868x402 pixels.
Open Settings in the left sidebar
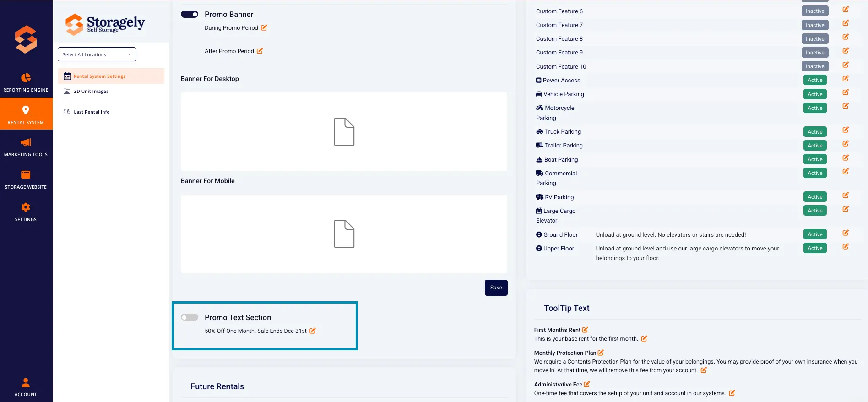pos(26,212)
